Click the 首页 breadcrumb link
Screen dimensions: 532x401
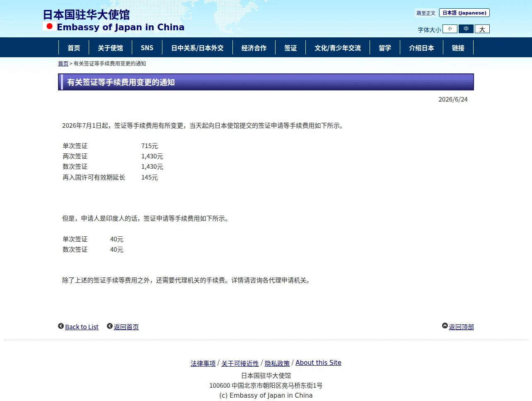(x=63, y=63)
